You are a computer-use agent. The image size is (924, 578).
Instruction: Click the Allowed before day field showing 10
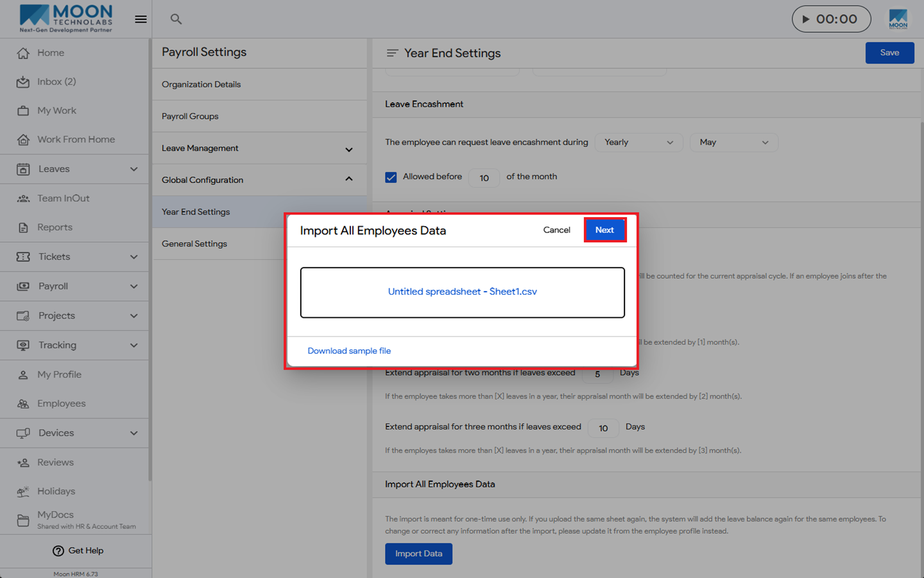coord(484,178)
